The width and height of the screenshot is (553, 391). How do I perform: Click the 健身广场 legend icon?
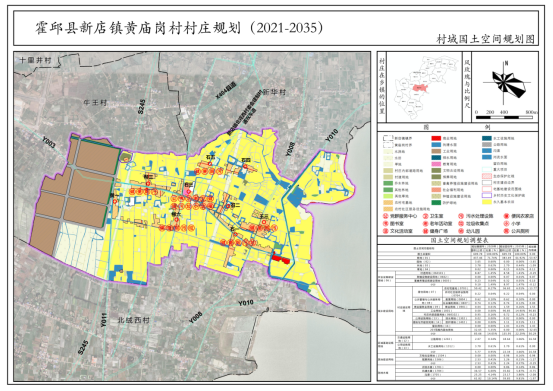(x=426, y=231)
